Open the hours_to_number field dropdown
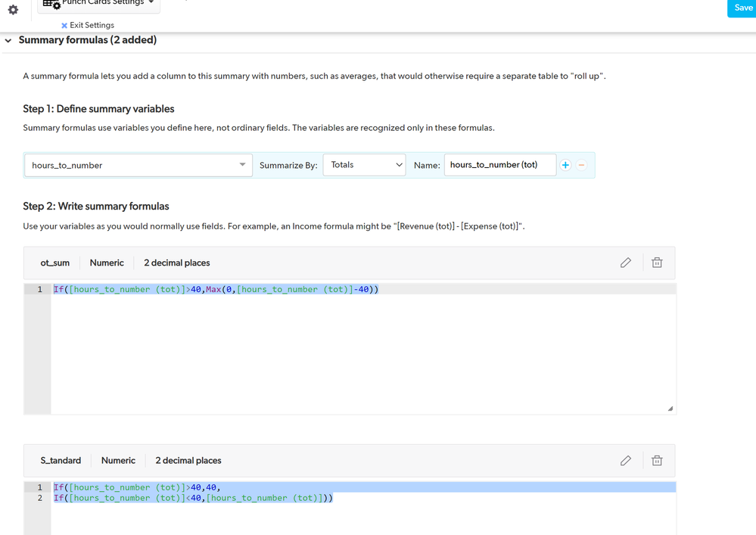 [x=138, y=165]
